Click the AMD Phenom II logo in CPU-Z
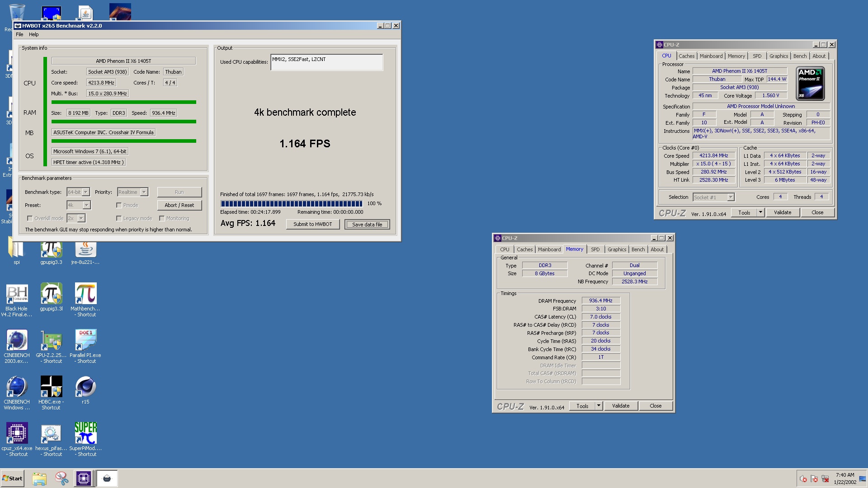868x488 pixels. tap(811, 84)
